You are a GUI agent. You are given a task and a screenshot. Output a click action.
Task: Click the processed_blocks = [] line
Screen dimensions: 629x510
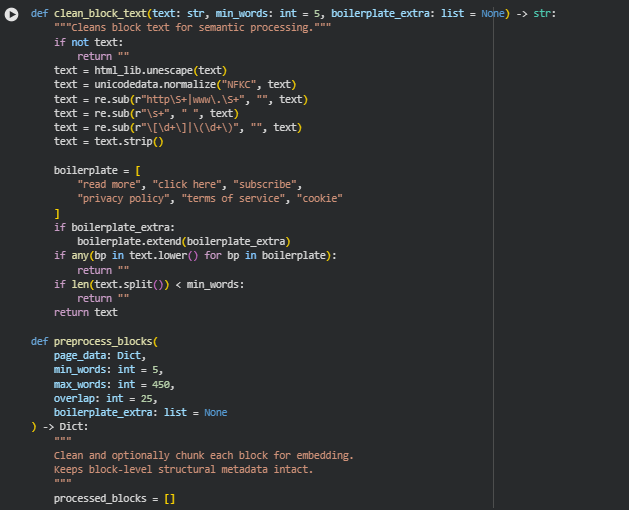coord(114,497)
